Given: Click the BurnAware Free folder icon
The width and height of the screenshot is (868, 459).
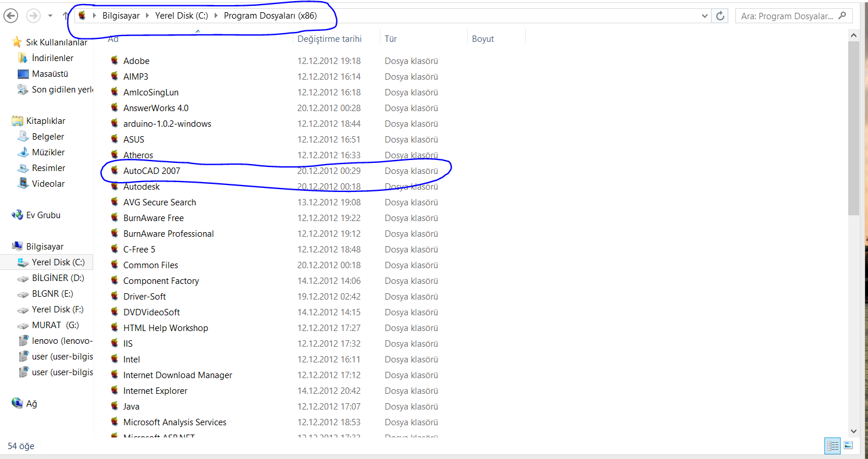Looking at the screenshot, I should (x=115, y=218).
